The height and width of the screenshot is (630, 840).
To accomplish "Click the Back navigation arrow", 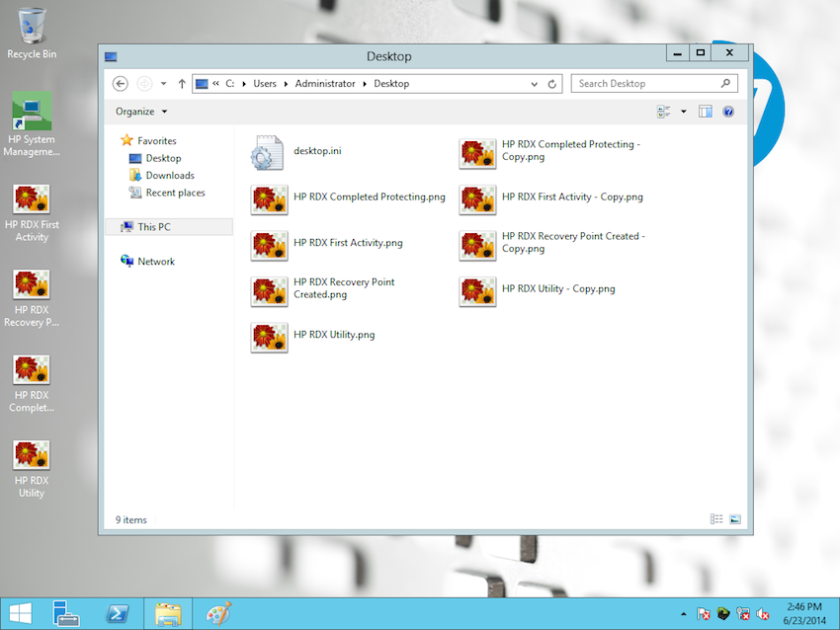I will tap(120, 84).
